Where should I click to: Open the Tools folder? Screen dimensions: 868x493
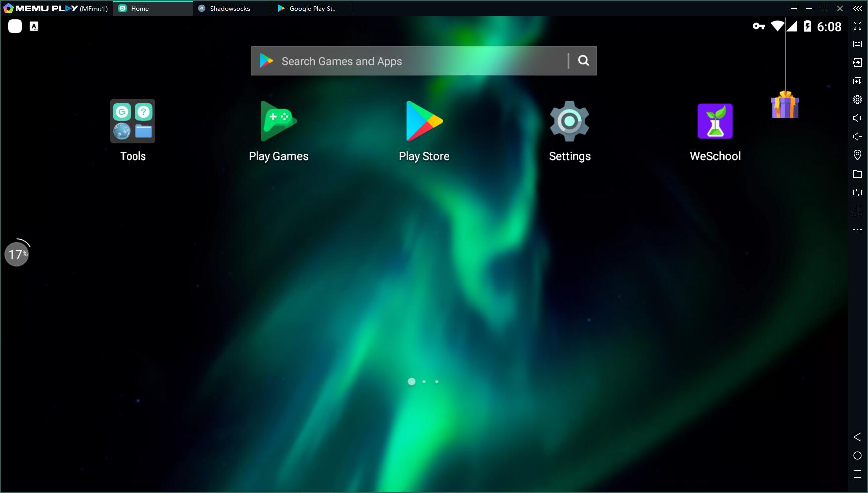133,122
